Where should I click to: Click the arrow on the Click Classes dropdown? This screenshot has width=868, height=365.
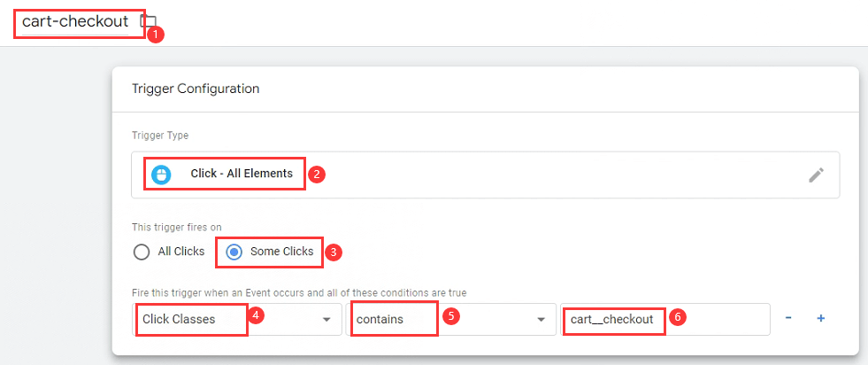326,320
